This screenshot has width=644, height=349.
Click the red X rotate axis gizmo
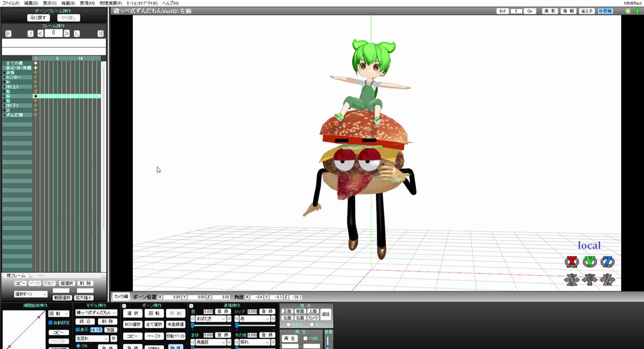pyautogui.click(x=572, y=262)
